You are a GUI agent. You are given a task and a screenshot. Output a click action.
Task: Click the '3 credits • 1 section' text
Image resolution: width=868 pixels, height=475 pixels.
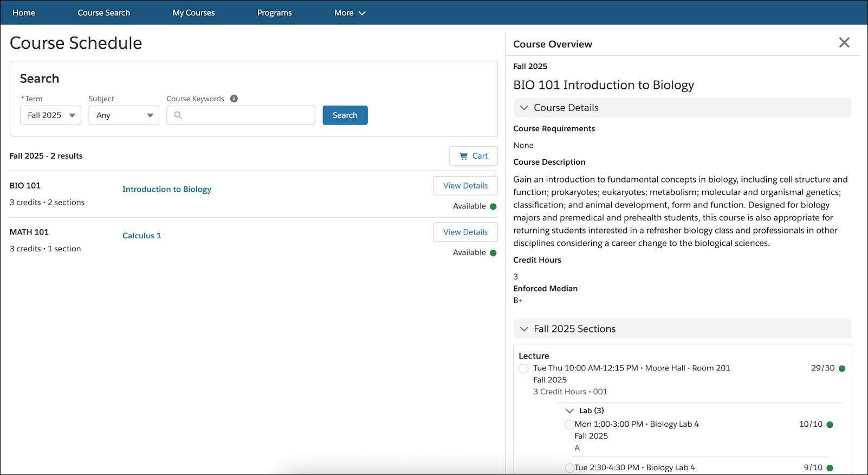pyautogui.click(x=45, y=249)
